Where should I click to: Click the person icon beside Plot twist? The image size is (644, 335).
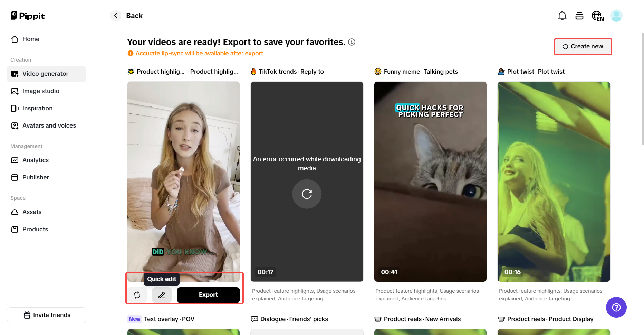pyautogui.click(x=501, y=72)
